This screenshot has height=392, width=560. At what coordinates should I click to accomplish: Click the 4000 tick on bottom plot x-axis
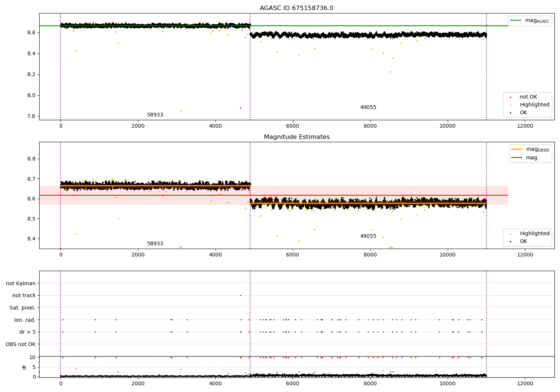[215, 384]
